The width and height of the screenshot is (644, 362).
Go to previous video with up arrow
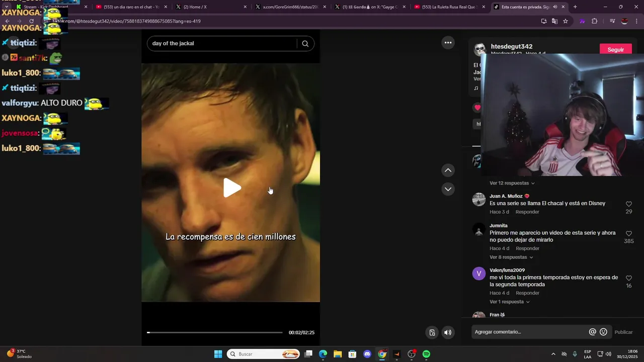[448, 170]
